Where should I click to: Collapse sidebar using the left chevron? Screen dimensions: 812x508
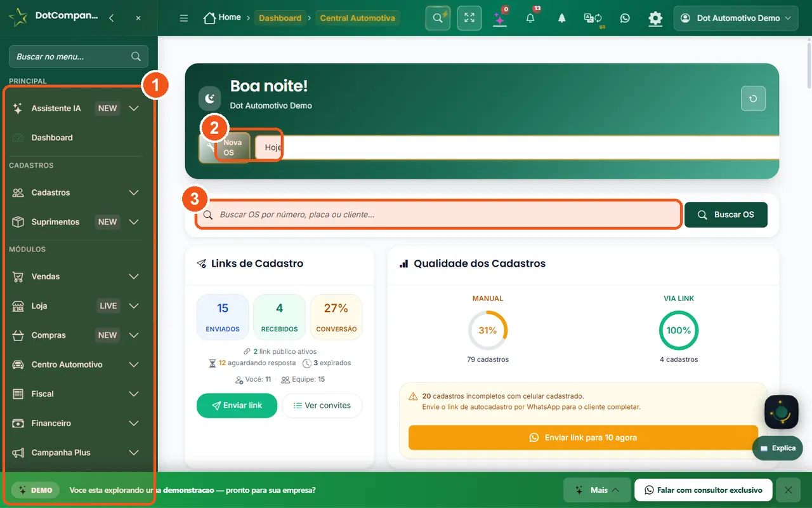coord(112,18)
